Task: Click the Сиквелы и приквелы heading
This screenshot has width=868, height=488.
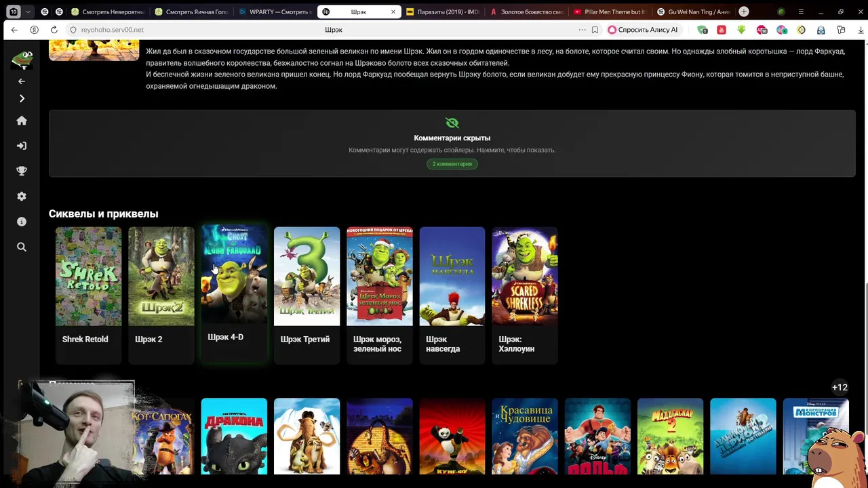Action: [104, 214]
